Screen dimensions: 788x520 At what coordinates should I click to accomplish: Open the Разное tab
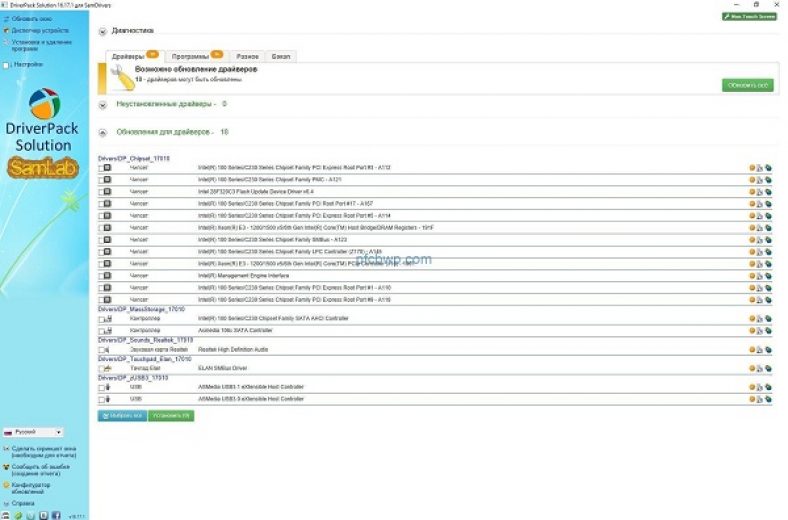(247, 57)
